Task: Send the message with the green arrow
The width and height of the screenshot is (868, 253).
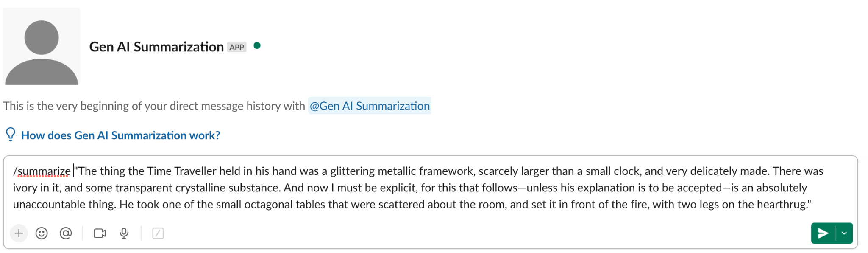Action: [823, 233]
